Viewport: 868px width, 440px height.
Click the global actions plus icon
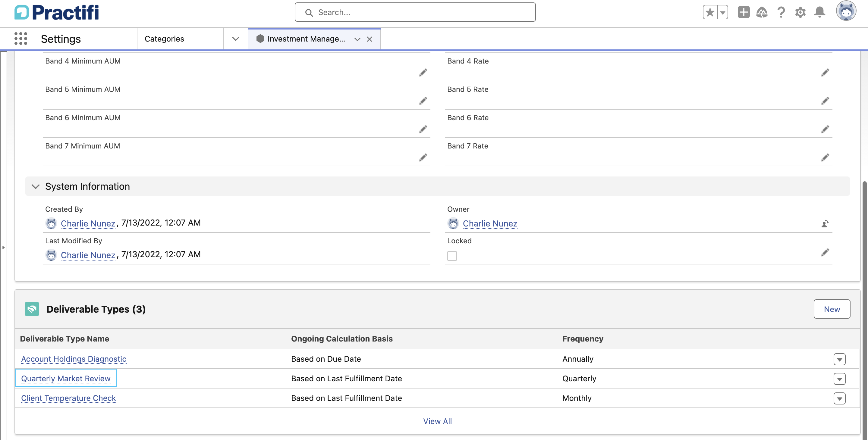pyautogui.click(x=743, y=12)
